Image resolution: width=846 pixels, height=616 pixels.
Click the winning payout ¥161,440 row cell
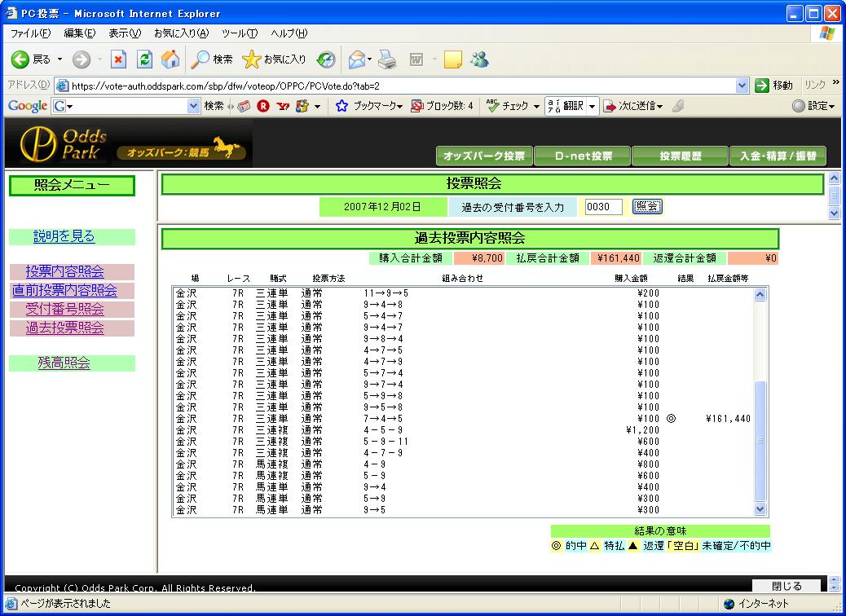[x=728, y=419]
